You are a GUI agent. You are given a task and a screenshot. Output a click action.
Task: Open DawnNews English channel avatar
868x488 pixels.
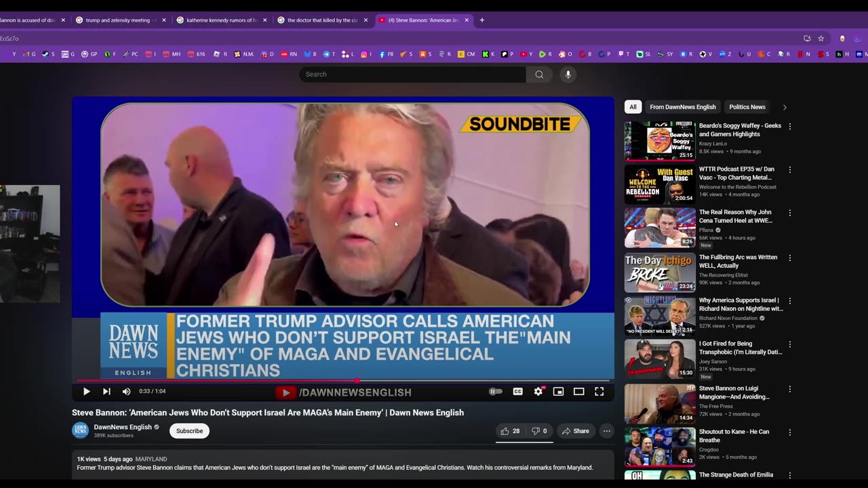pyautogui.click(x=80, y=430)
